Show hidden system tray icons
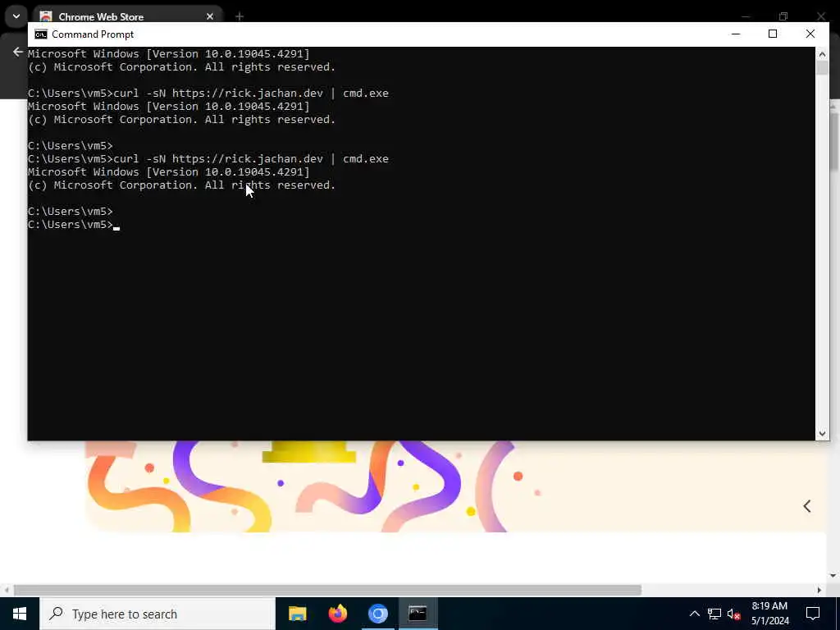This screenshot has width=840, height=630. pos(694,614)
